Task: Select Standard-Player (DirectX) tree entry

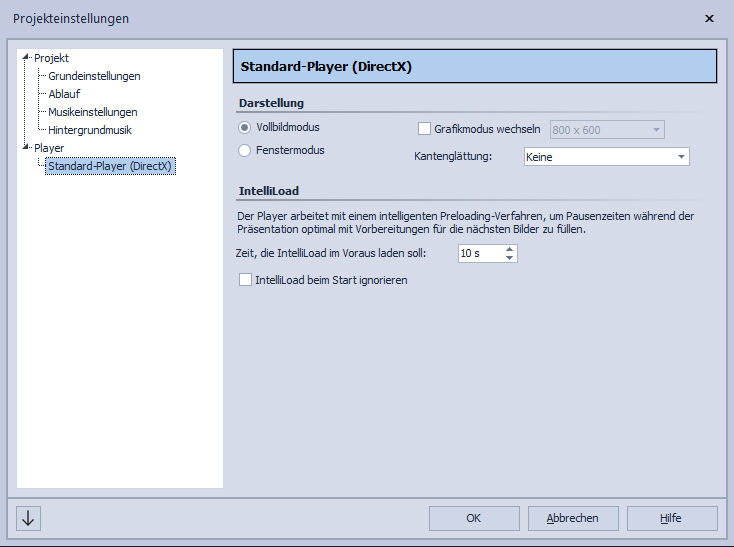Action: point(111,166)
